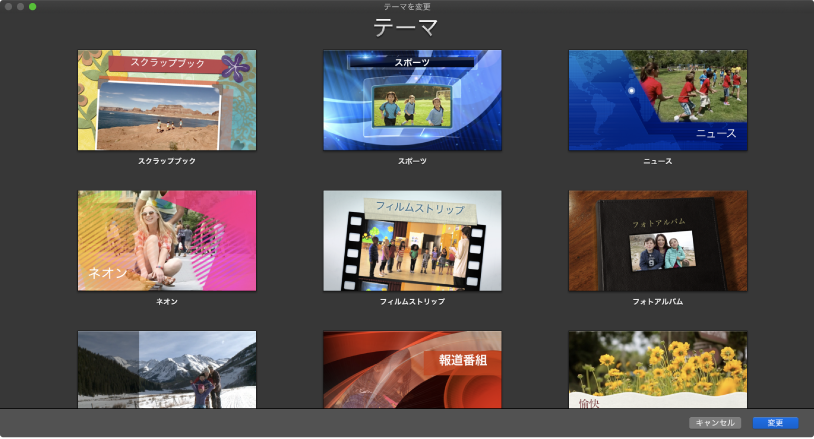Pick the ニュース theme thumbnail
The height and width of the screenshot is (439, 814).
point(658,100)
